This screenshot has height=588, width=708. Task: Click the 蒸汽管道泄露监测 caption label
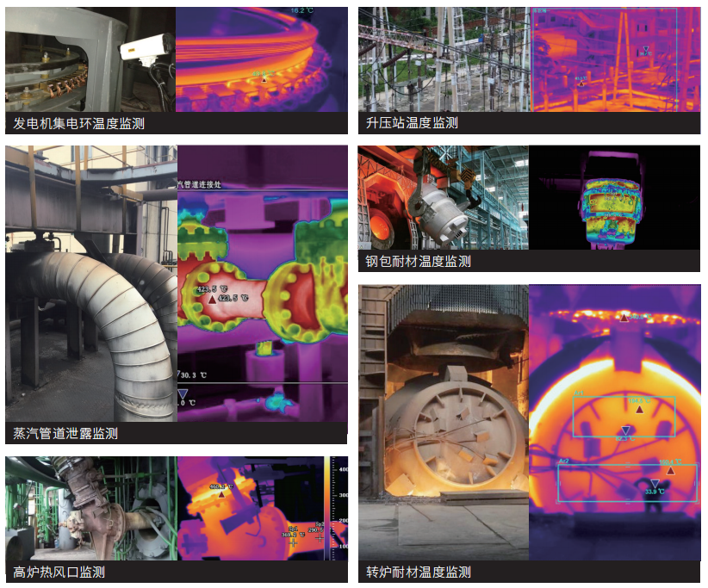tap(66, 433)
